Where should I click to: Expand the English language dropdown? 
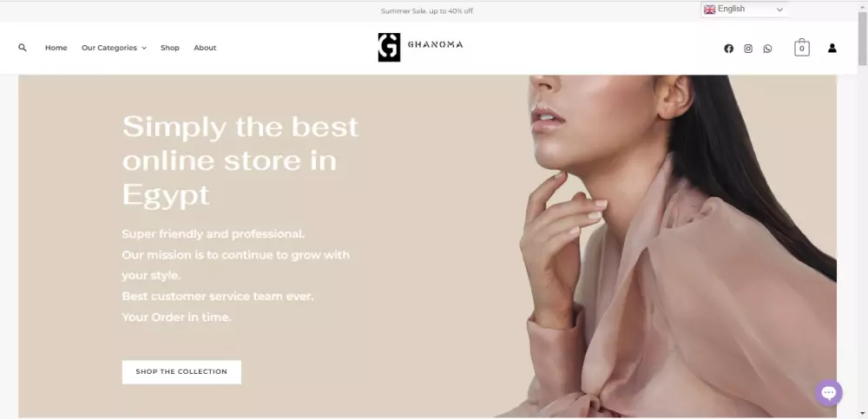pyautogui.click(x=745, y=10)
